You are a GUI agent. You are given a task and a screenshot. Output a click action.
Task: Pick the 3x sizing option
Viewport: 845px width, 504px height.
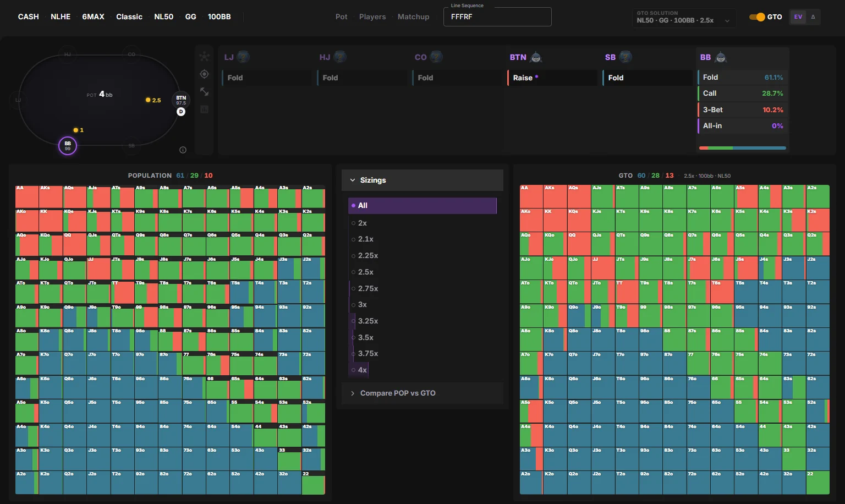pyautogui.click(x=422, y=304)
